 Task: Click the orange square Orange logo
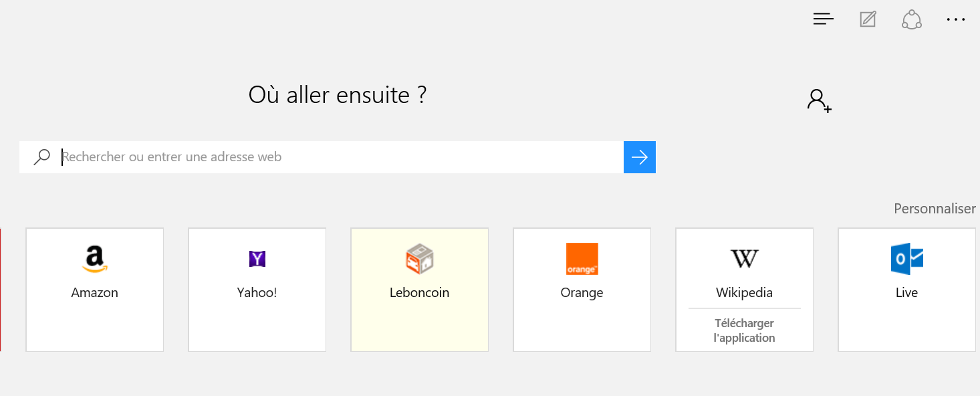(x=582, y=259)
